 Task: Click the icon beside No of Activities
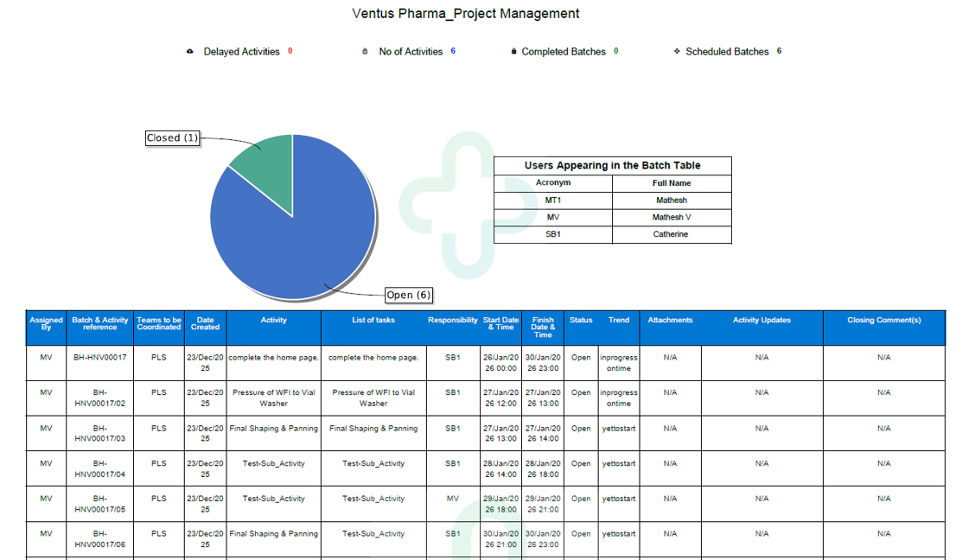click(x=365, y=52)
